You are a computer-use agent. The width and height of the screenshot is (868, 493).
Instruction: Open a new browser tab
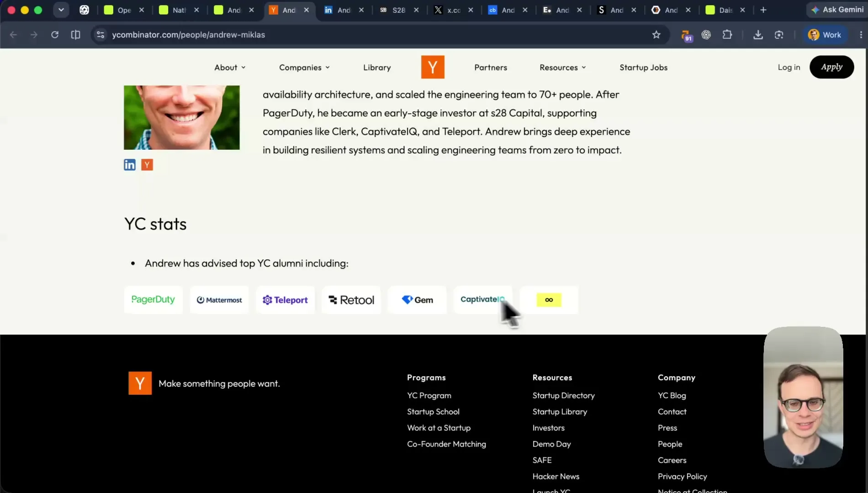pos(763,10)
